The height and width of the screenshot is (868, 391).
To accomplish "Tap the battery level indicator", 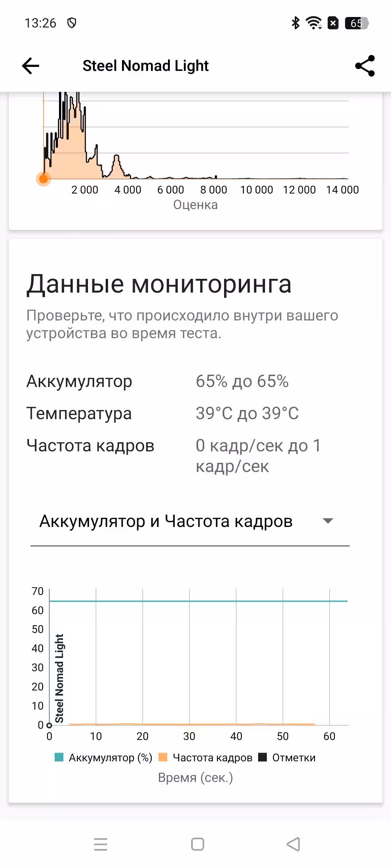I will point(356,23).
